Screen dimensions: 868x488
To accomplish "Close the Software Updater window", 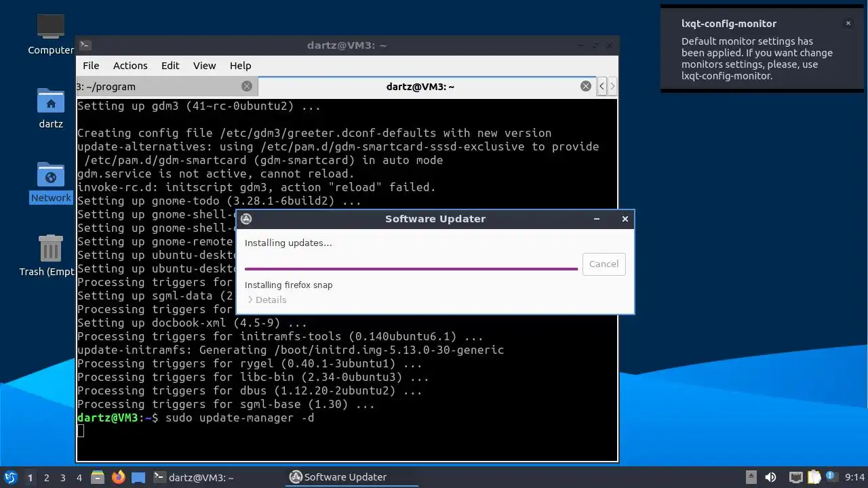I will 625,218.
